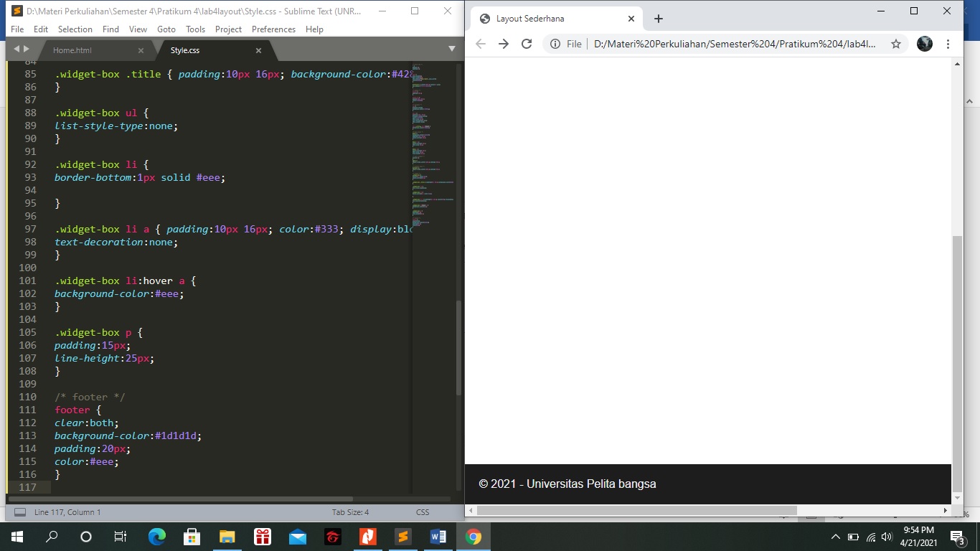The height and width of the screenshot is (551, 980).
Task: Click Sublime Text's horizontal scrollbar
Action: tap(179, 499)
